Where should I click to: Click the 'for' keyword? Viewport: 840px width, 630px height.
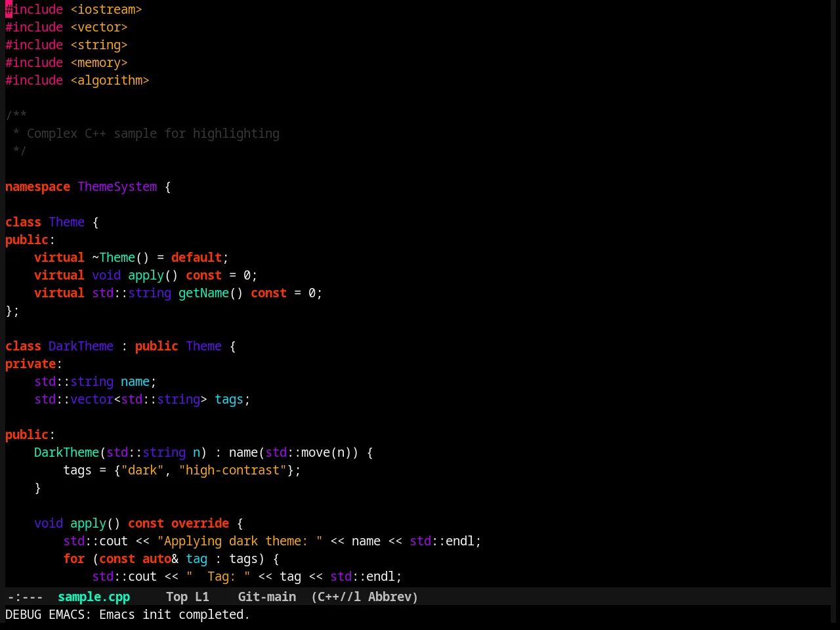tap(73, 558)
